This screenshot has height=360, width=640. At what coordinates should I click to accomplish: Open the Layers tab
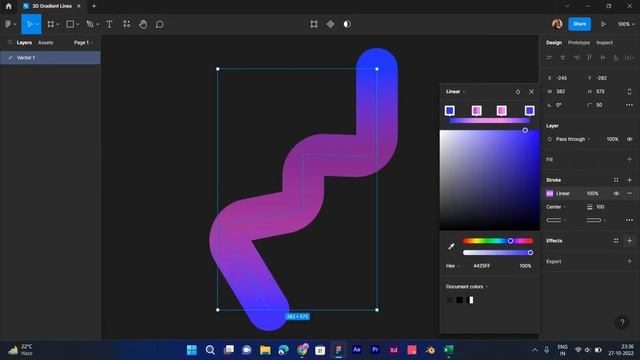point(24,42)
